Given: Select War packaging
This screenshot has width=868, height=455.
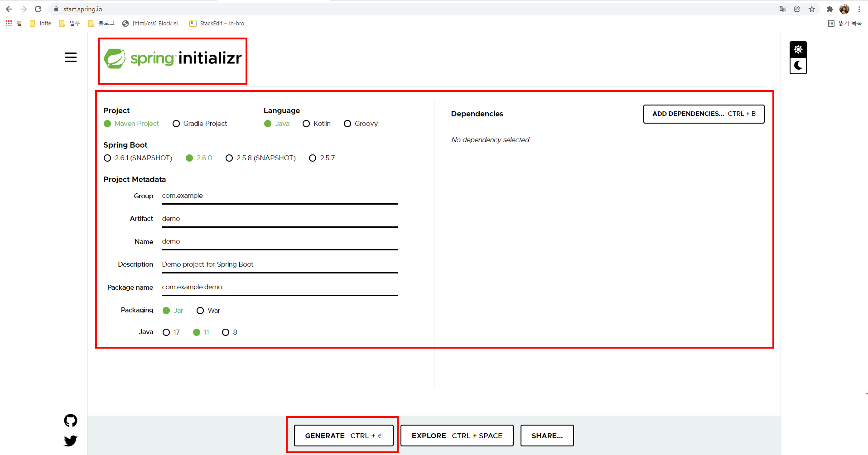Looking at the screenshot, I should (x=208, y=311).
